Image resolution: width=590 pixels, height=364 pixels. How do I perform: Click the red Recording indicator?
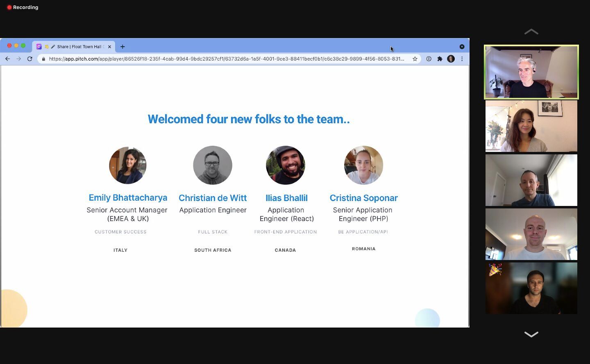(x=23, y=7)
